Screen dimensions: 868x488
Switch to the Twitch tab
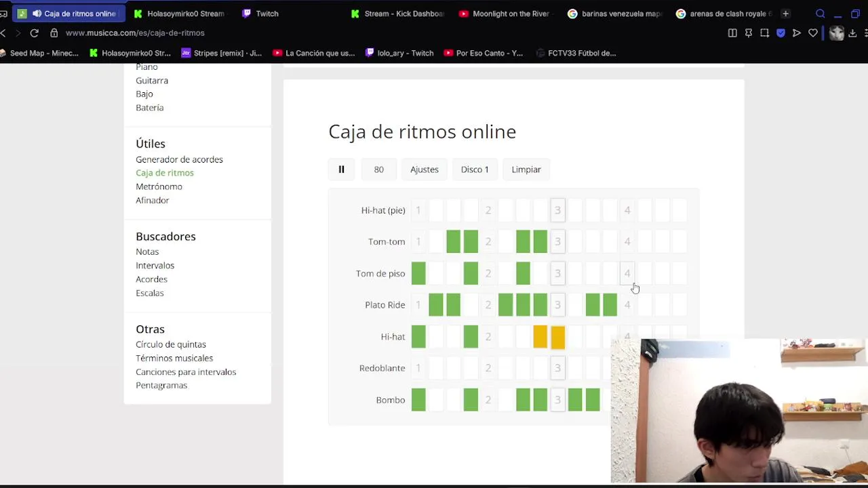coord(260,14)
